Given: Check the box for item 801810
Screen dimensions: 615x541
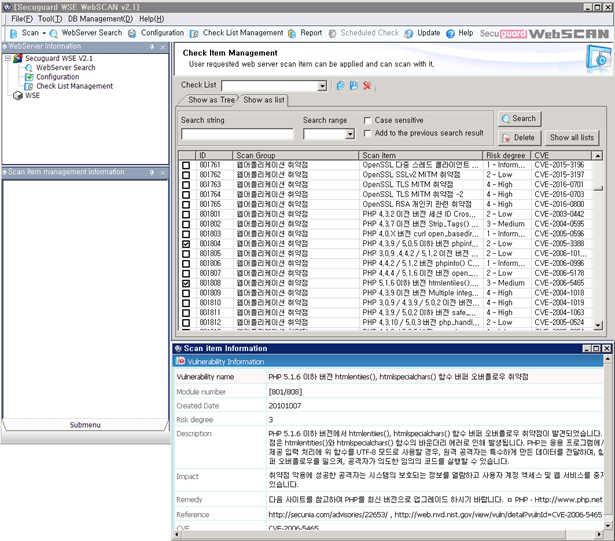Looking at the screenshot, I should (x=186, y=303).
